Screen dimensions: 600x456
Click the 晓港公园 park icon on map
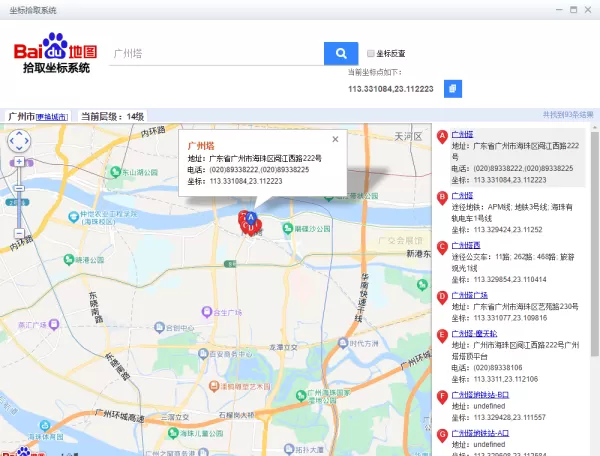click(68, 260)
